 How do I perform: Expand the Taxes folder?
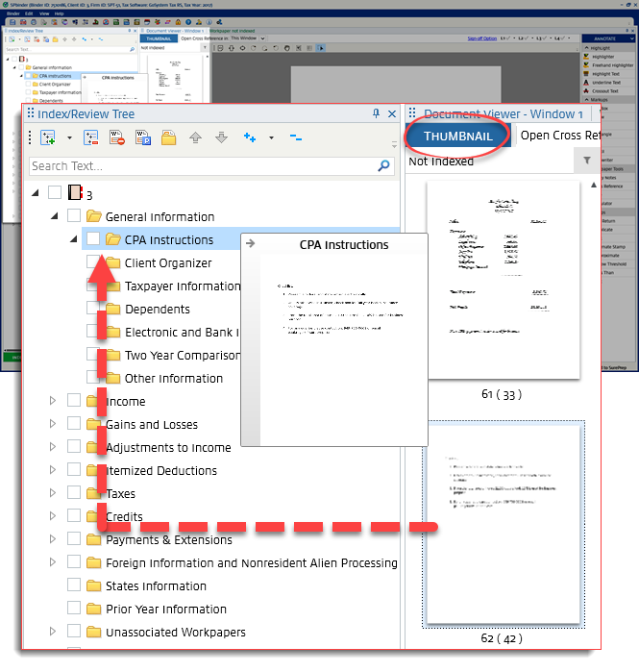[x=53, y=493]
